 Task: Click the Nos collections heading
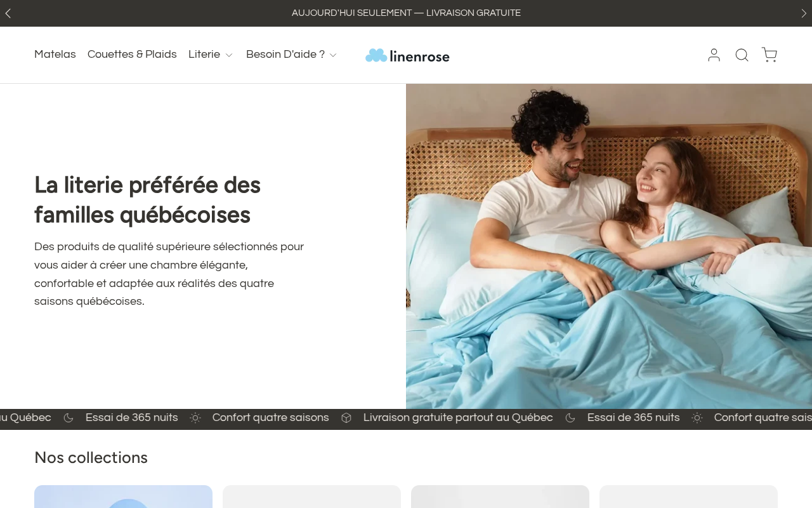(x=91, y=458)
